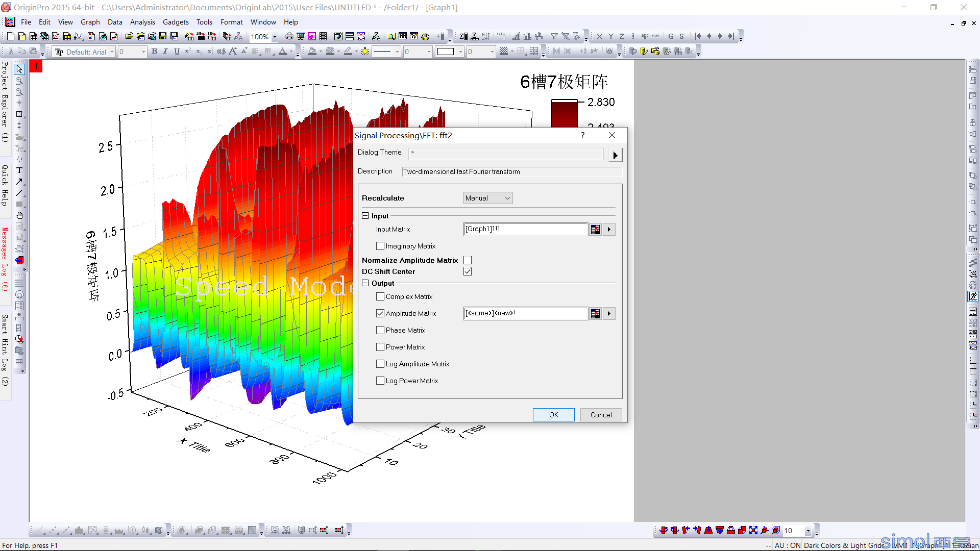Open the Graph menu
The width and height of the screenshot is (980, 551).
coord(90,22)
